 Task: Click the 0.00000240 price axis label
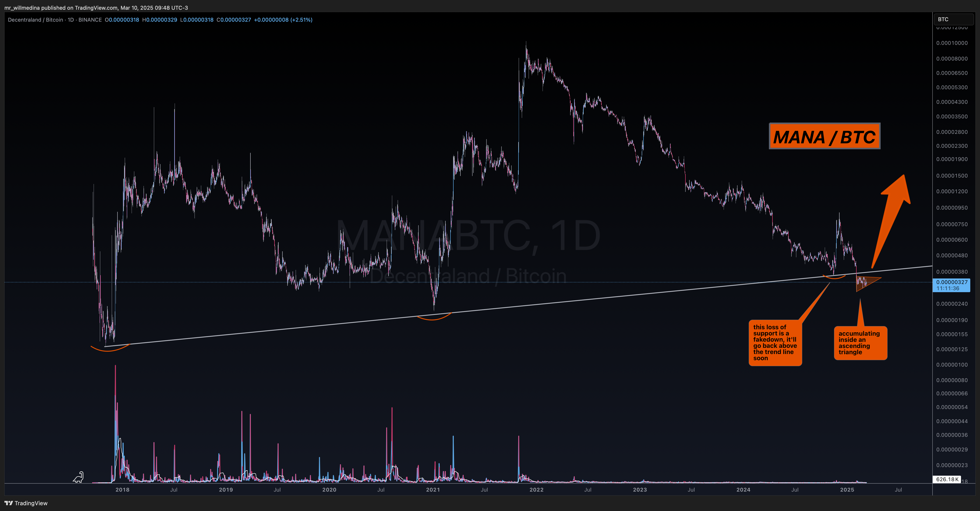952,304
